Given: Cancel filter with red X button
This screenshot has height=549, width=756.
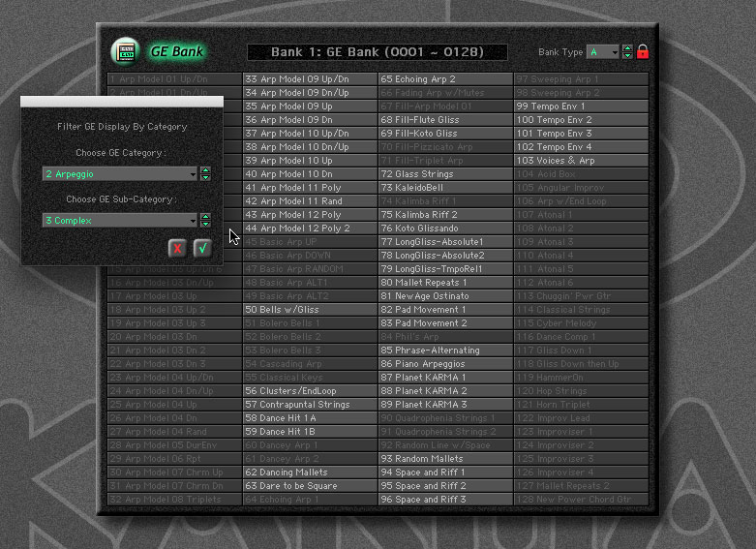Looking at the screenshot, I should 177,248.
